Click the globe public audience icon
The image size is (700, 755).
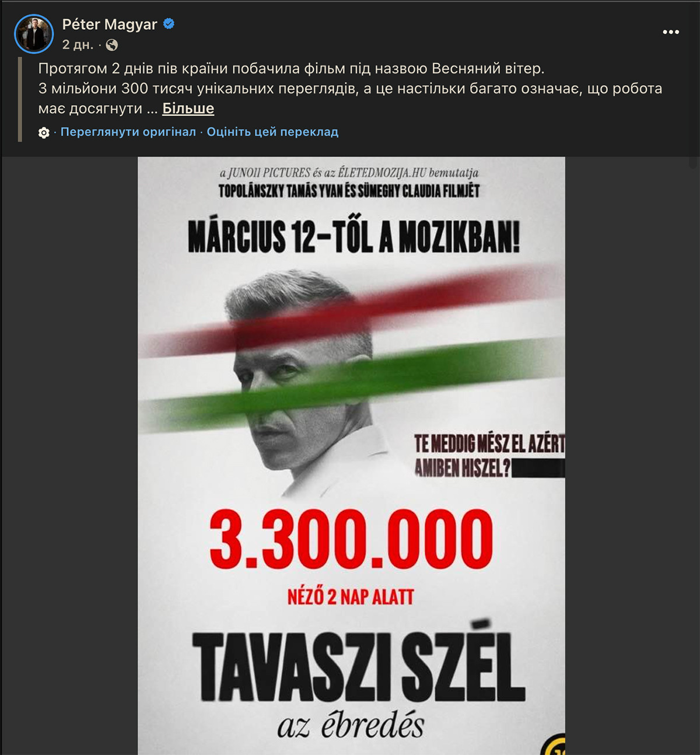pyautogui.click(x=111, y=45)
